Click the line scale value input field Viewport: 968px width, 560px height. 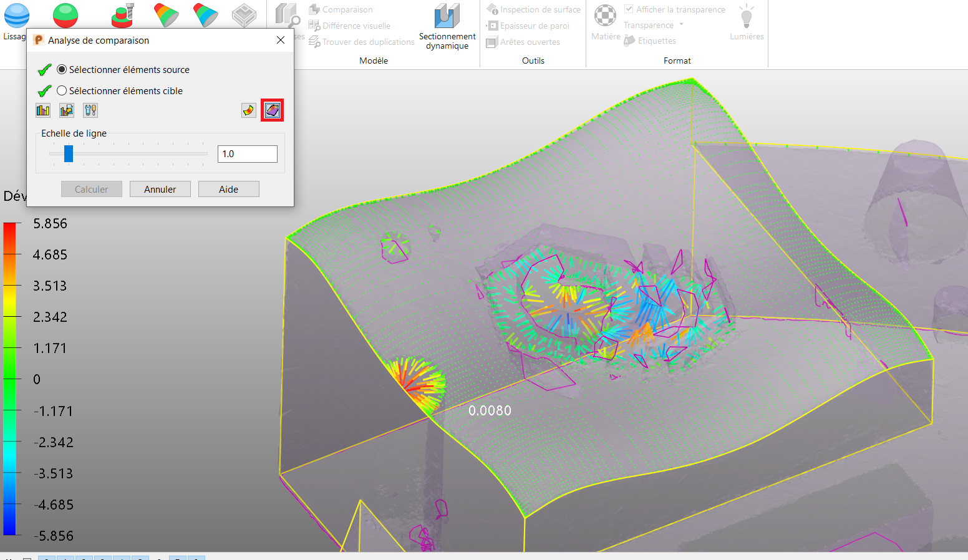click(247, 154)
